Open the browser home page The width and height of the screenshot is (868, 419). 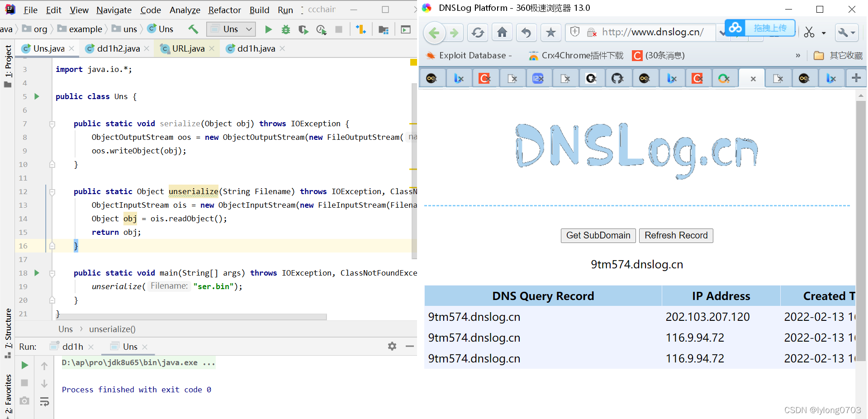[502, 32]
